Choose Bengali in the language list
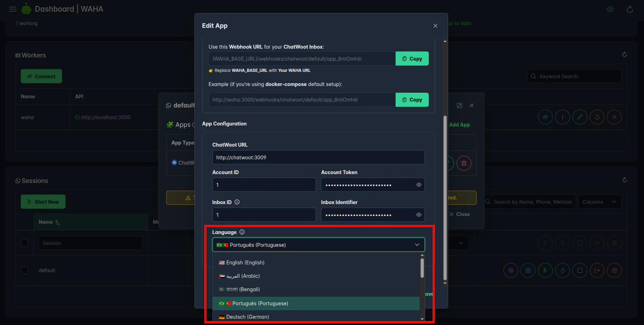The image size is (644, 325). point(316,289)
